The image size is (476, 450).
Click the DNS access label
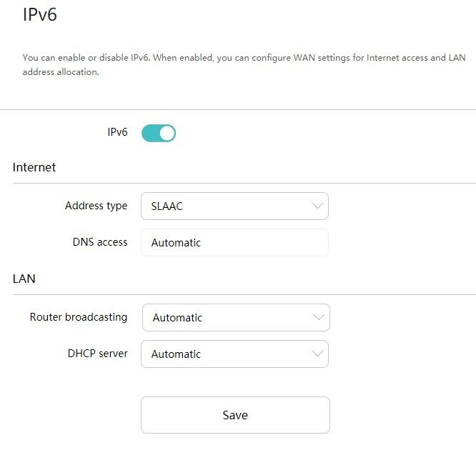click(100, 242)
